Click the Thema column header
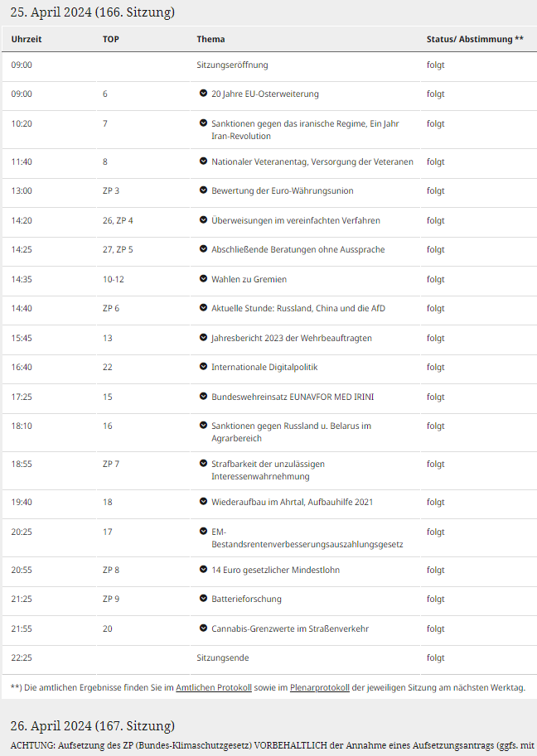The width and height of the screenshot is (537, 756). (210, 39)
